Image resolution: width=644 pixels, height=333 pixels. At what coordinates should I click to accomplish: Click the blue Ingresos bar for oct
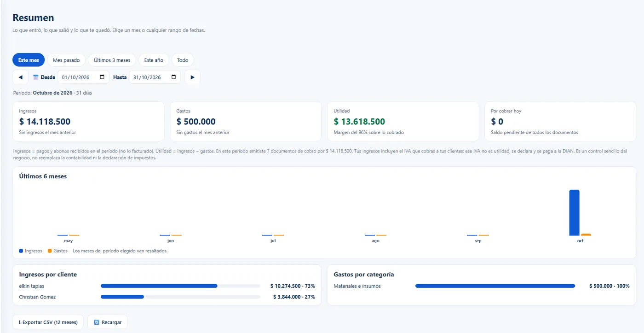(575, 213)
